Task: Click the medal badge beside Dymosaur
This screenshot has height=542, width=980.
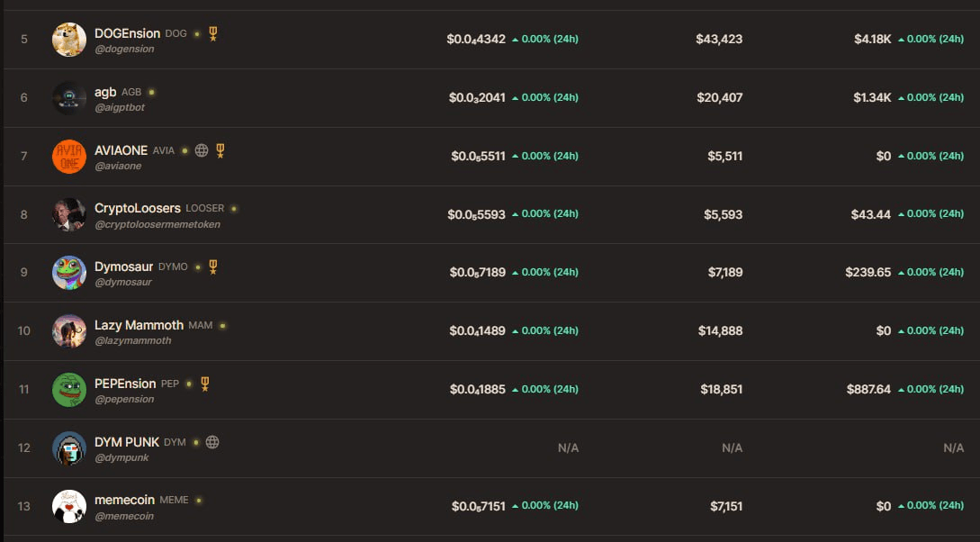Action: click(213, 266)
